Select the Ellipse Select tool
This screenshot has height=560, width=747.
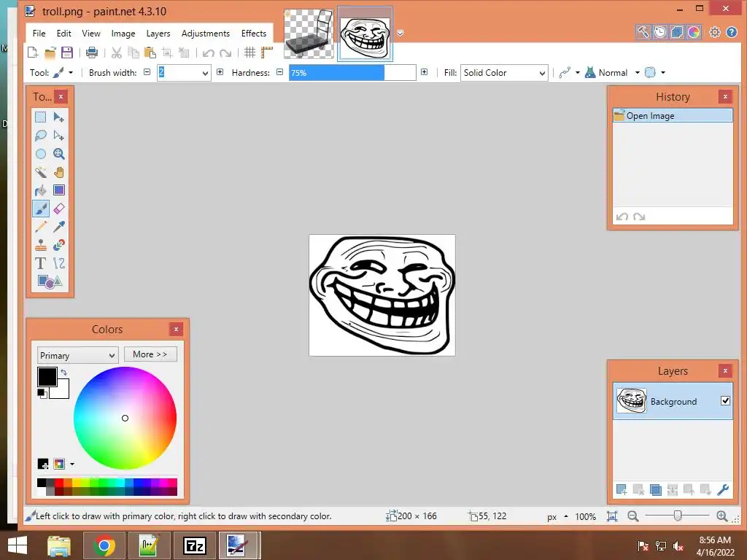(41, 154)
